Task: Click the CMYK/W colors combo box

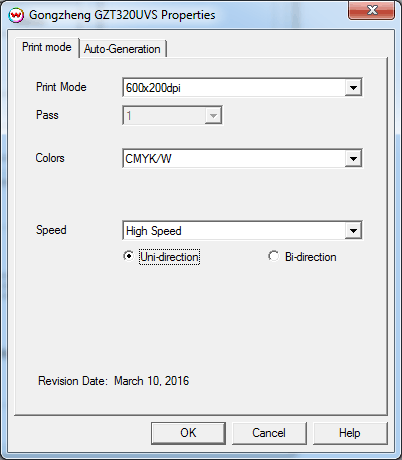Action: click(x=242, y=158)
